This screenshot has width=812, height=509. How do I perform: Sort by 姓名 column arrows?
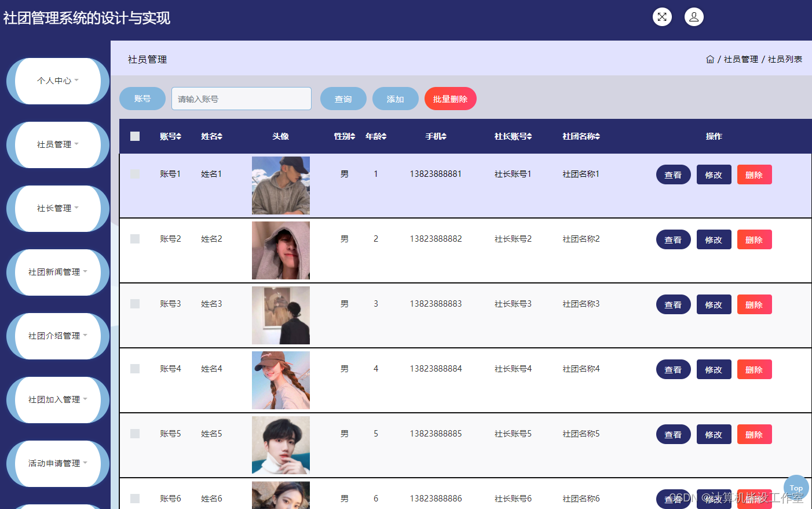pos(220,136)
